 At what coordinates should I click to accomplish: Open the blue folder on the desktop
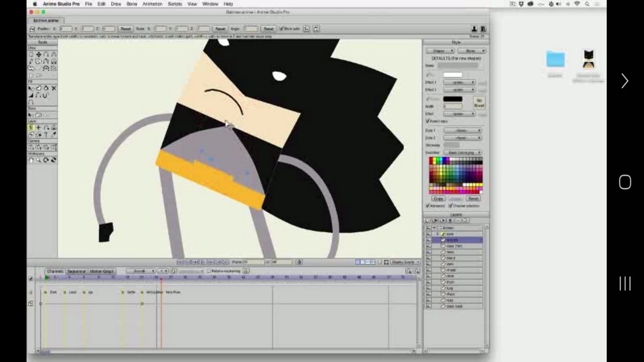[555, 60]
